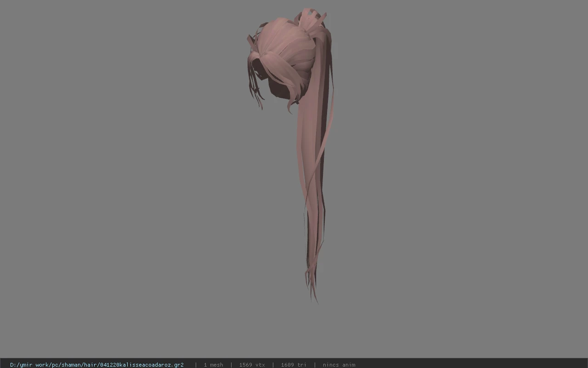Click the '1569 vtx' vertex count
Image resolution: width=588 pixels, height=368 pixels.
[x=252, y=365]
